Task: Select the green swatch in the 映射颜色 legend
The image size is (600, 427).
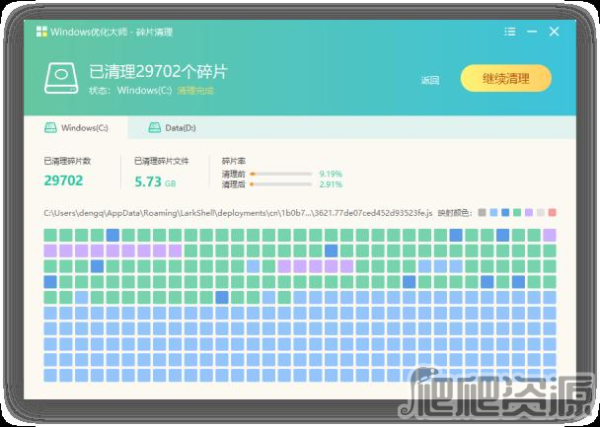Action: click(x=517, y=212)
